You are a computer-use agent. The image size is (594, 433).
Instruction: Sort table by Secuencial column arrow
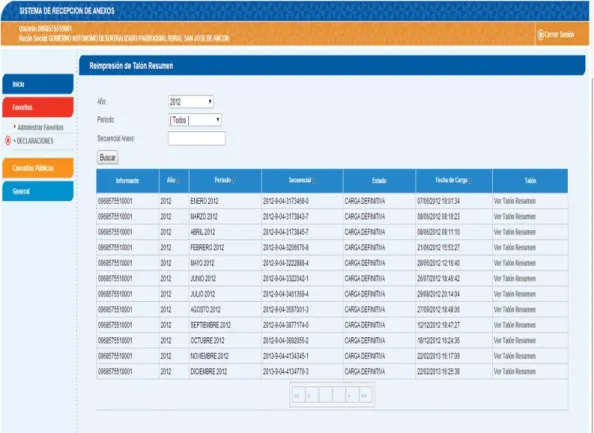313,181
